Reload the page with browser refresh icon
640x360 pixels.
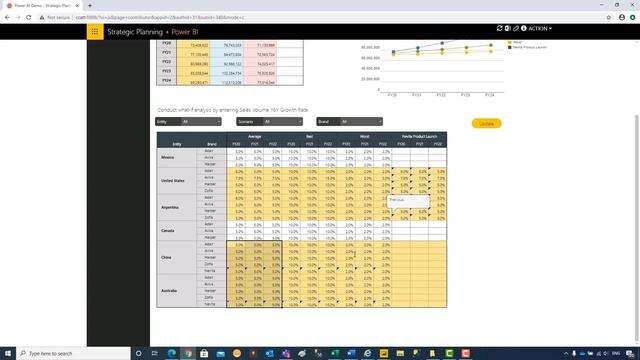[x=29, y=18]
